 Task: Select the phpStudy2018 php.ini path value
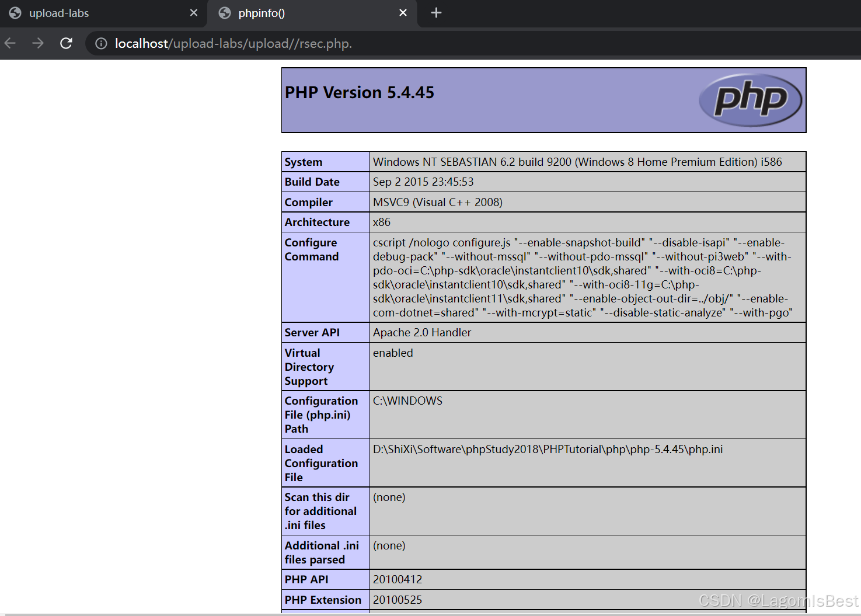pyautogui.click(x=548, y=449)
